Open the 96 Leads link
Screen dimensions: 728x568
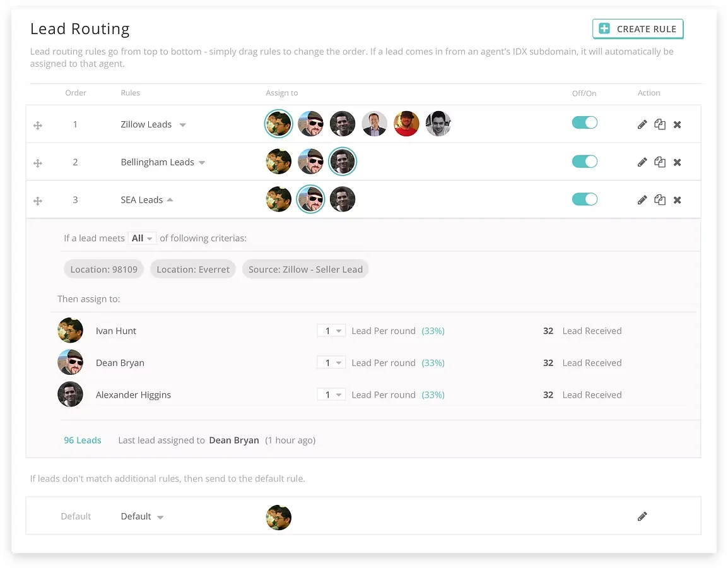click(83, 441)
